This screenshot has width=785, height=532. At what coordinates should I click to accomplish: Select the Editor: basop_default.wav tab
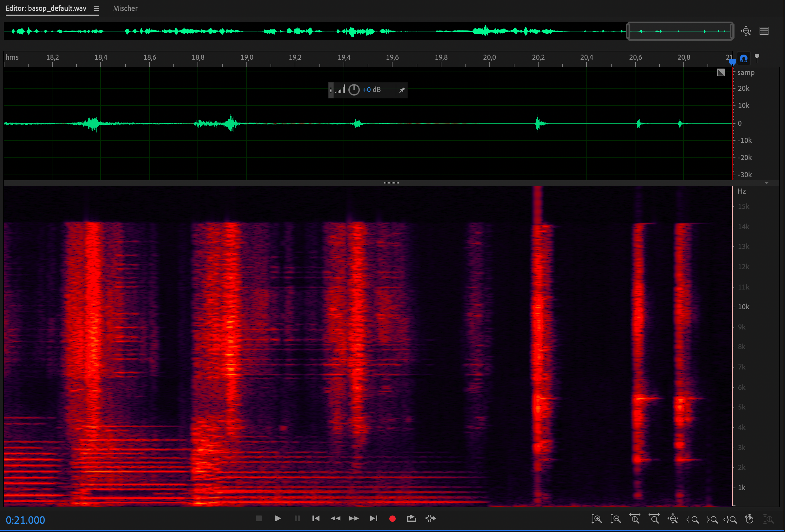tap(46, 9)
